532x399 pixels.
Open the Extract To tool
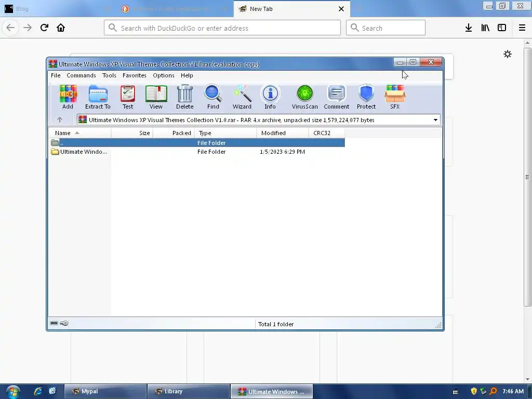click(x=98, y=97)
